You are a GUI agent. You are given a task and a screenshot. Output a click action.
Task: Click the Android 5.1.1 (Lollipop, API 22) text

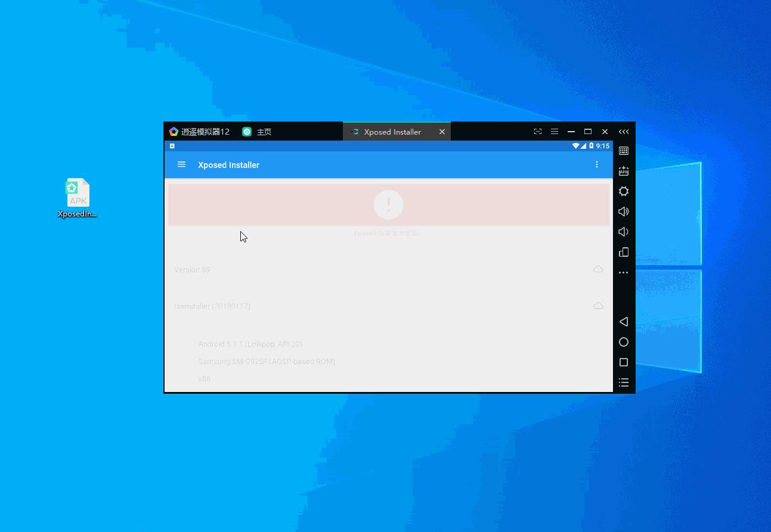250,344
